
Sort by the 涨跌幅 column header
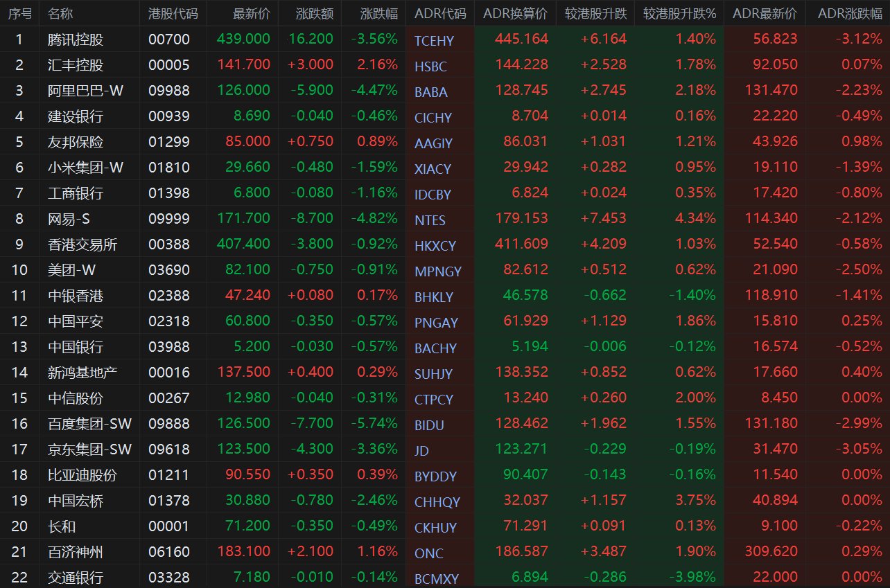[379, 13]
